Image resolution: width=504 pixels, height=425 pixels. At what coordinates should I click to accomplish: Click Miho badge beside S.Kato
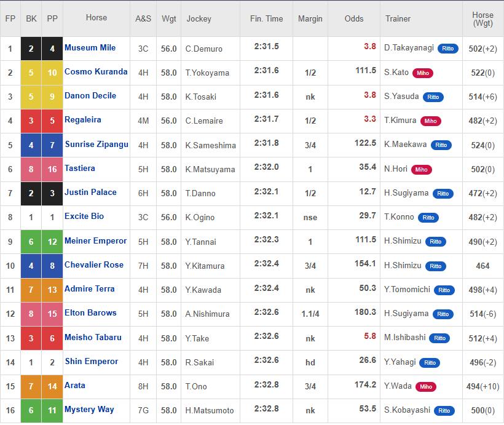coord(423,73)
